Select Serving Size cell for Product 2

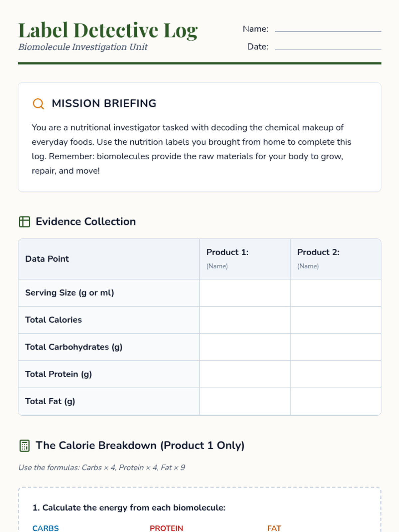tap(335, 293)
